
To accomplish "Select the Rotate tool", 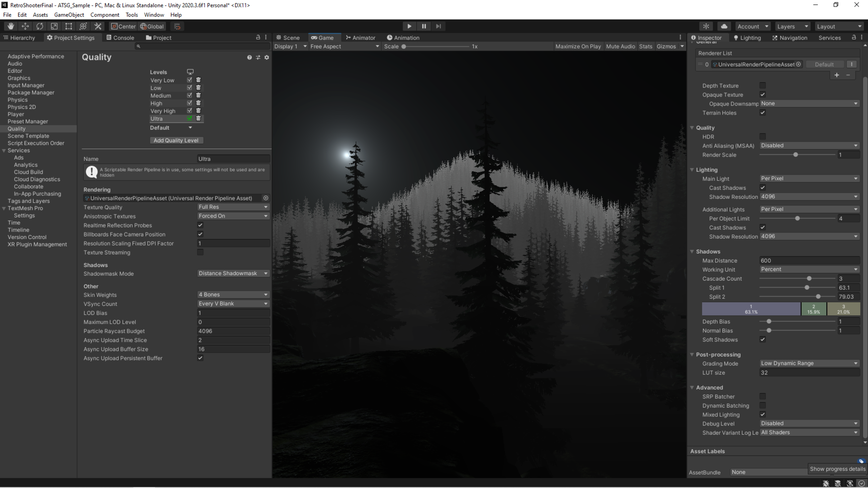I will tap(40, 26).
